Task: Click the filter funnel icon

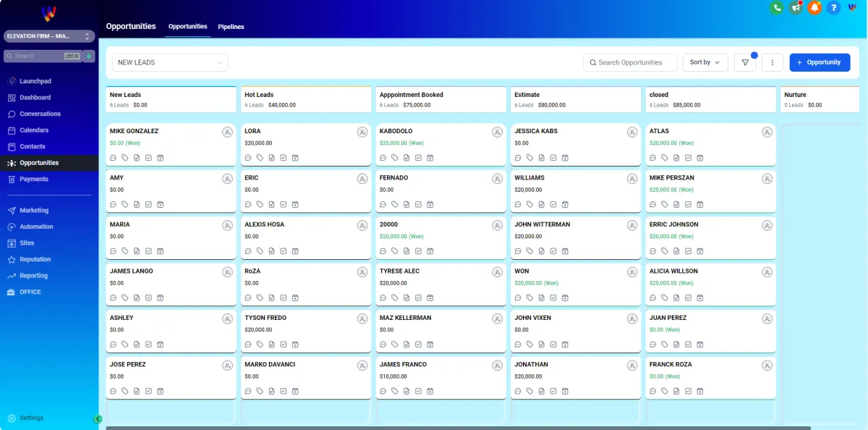Action: click(x=745, y=62)
